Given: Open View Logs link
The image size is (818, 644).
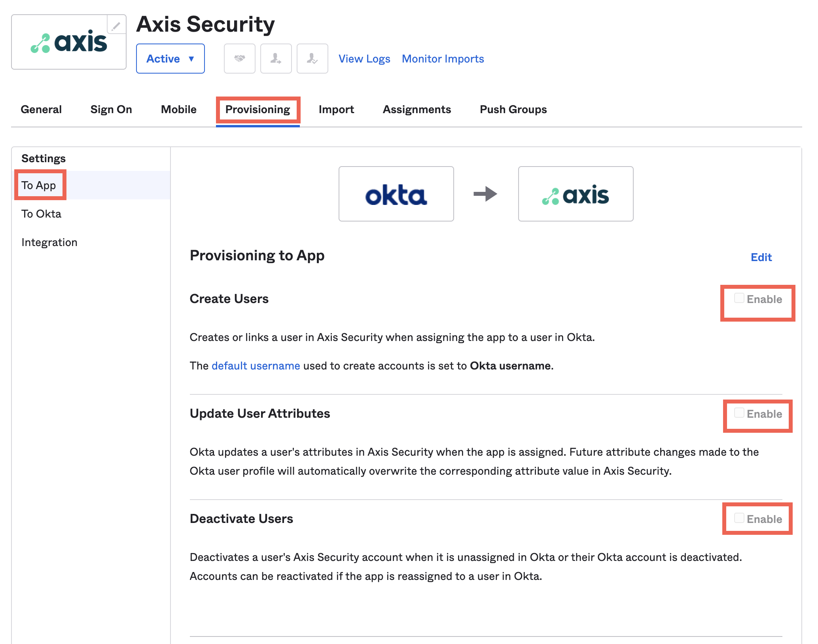Looking at the screenshot, I should [364, 59].
